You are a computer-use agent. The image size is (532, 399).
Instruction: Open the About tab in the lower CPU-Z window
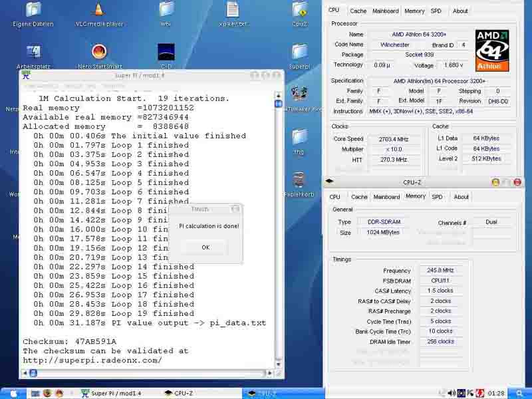pyautogui.click(x=461, y=197)
